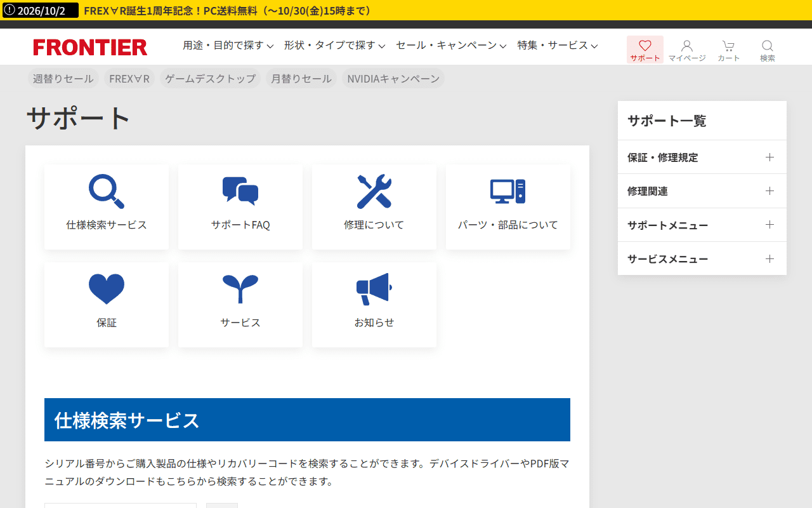Expand サポートメニュー section plus sign
The height and width of the screenshot is (508, 812).
coord(769,225)
